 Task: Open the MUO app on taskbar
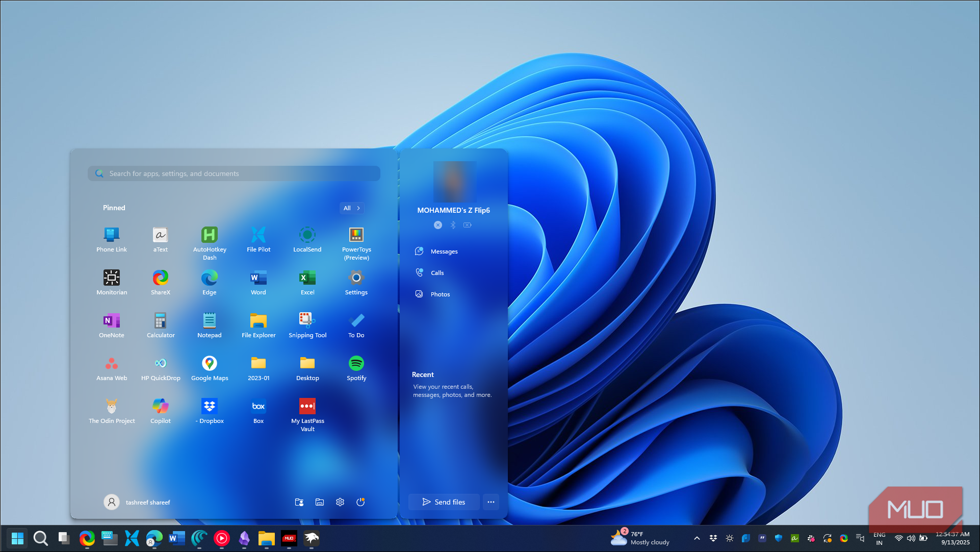(289, 538)
